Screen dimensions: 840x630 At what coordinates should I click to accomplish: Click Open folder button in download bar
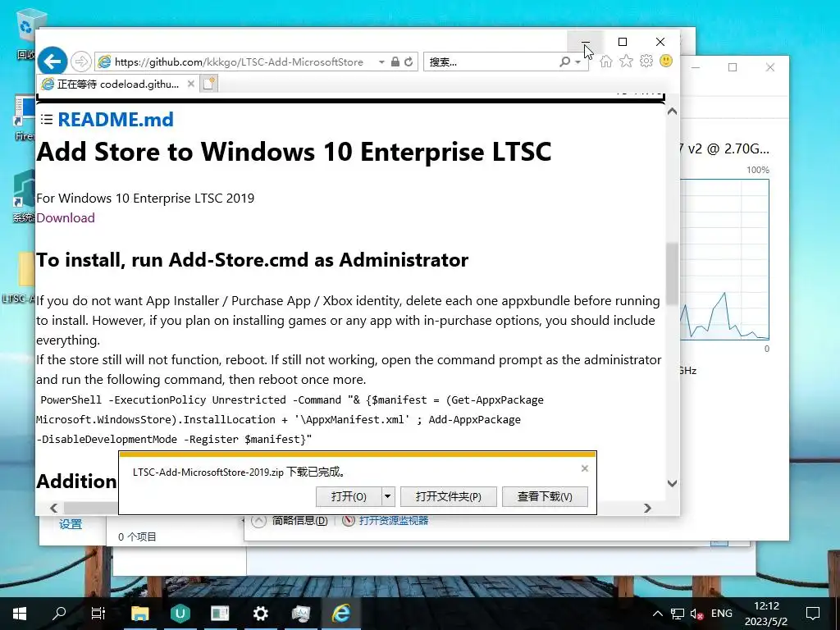[x=449, y=496]
